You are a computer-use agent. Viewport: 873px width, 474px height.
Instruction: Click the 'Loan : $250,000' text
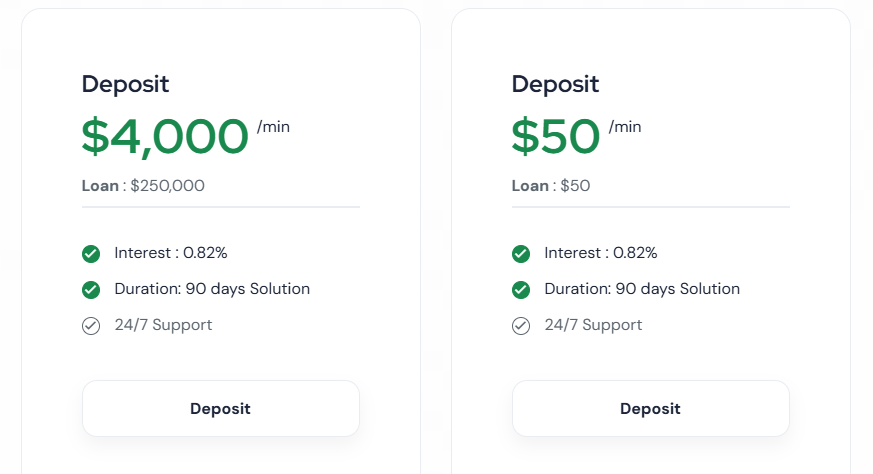click(144, 185)
